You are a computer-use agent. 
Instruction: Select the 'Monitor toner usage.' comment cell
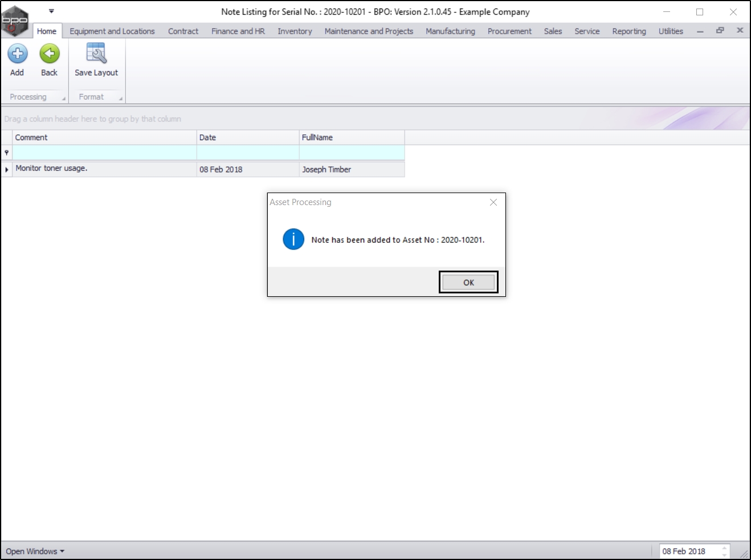(104, 169)
